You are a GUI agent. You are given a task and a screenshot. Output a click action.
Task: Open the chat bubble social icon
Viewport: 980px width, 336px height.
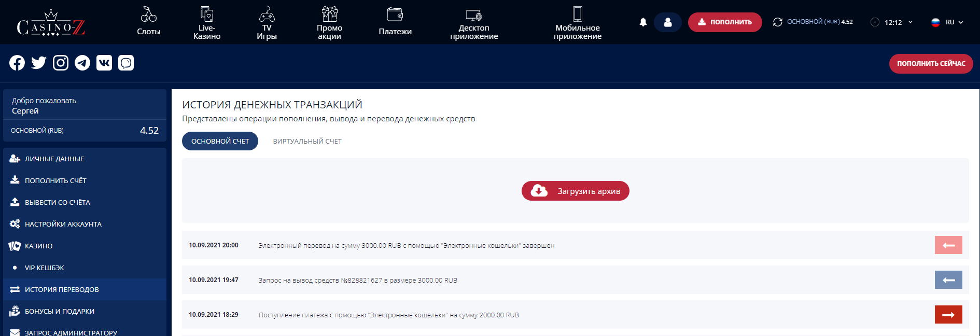pos(126,63)
